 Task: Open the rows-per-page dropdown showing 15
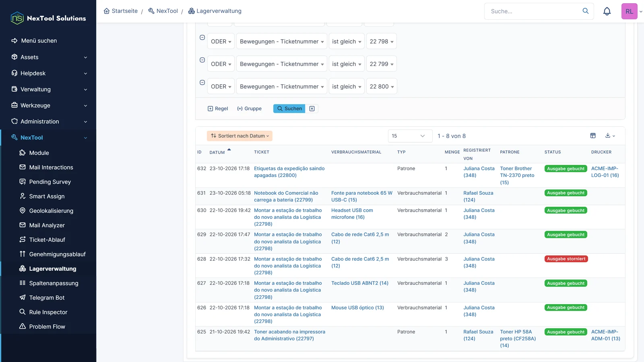(x=410, y=136)
